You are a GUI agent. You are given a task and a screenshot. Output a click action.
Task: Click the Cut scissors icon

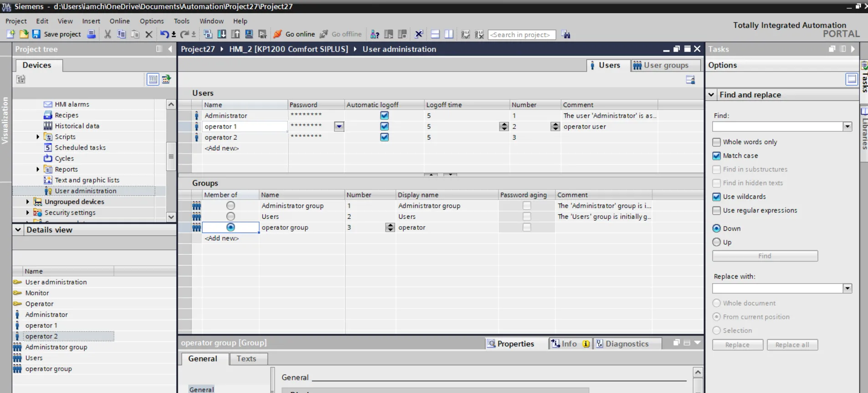click(x=108, y=34)
